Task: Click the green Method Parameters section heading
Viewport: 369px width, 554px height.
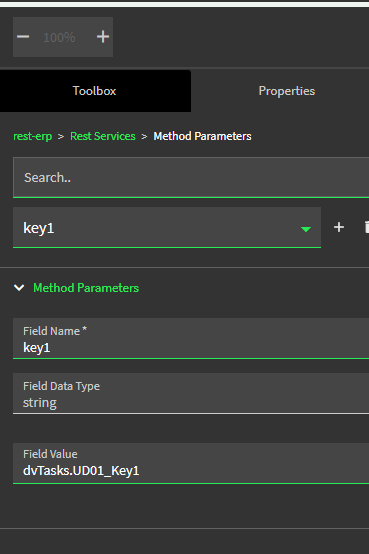Action: point(86,288)
